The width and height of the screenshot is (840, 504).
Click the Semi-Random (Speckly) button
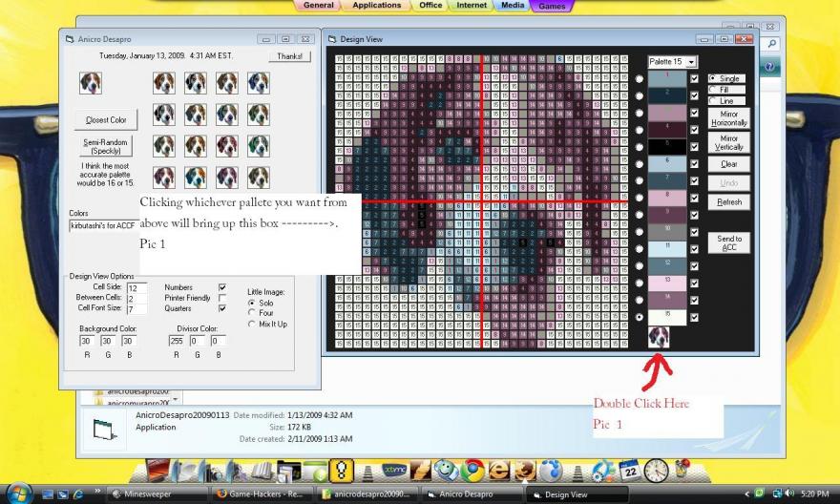(106, 146)
